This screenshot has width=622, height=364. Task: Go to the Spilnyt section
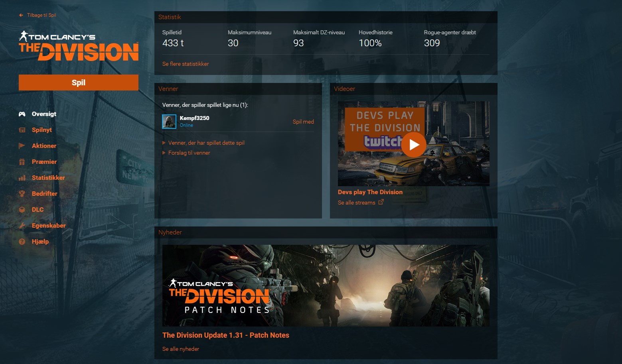42,130
